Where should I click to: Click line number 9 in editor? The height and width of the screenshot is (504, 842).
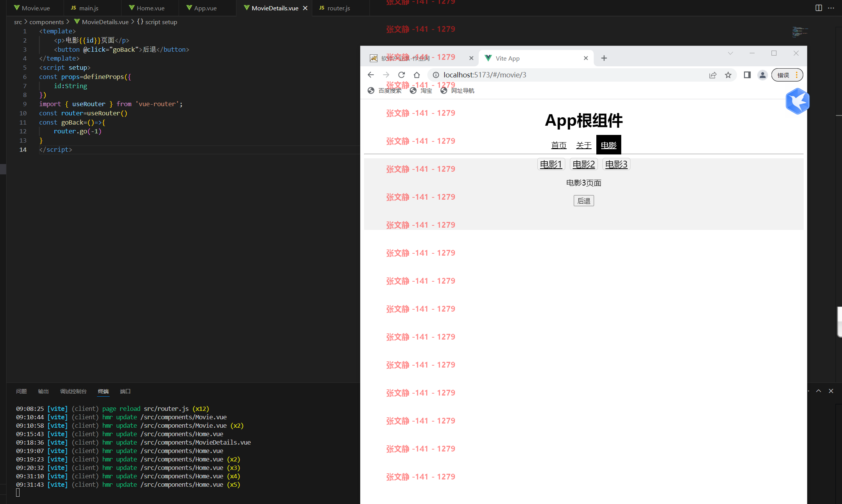point(25,104)
